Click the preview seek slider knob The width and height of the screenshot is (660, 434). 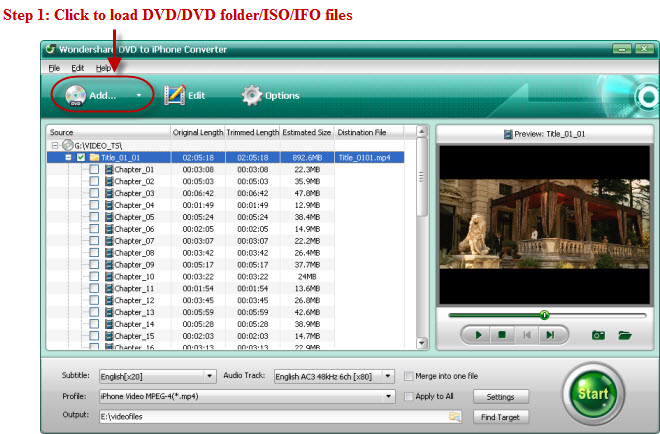coord(544,315)
